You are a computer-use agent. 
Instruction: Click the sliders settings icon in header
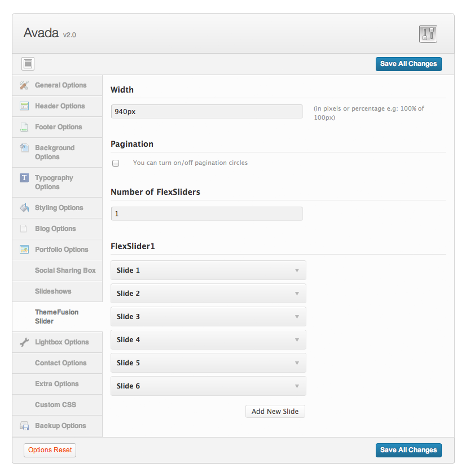pyautogui.click(x=428, y=34)
